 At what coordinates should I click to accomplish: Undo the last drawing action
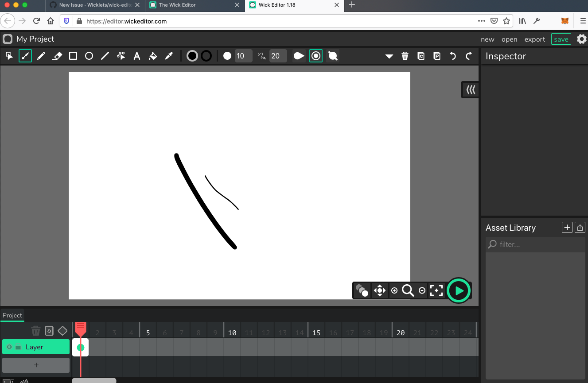coord(452,56)
